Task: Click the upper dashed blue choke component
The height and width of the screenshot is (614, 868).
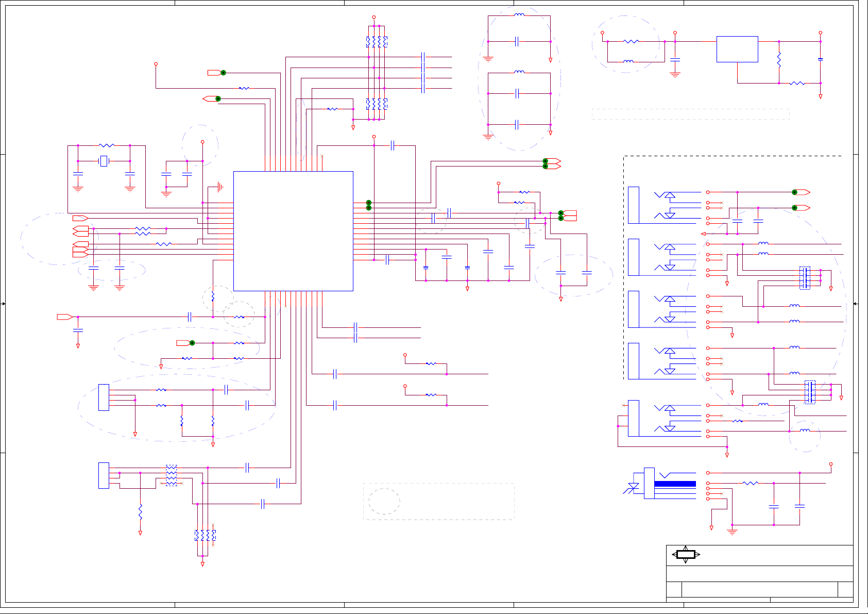Action: 805,278
